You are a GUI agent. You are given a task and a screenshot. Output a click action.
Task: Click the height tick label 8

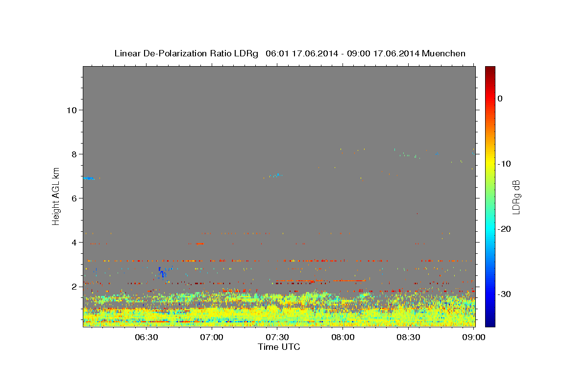[75, 154]
